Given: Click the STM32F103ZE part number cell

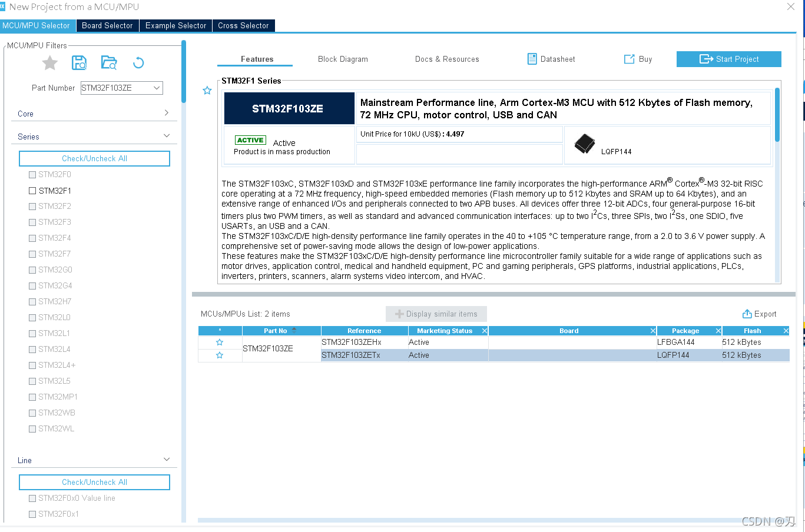Looking at the screenshot, I should click(281, 348).
